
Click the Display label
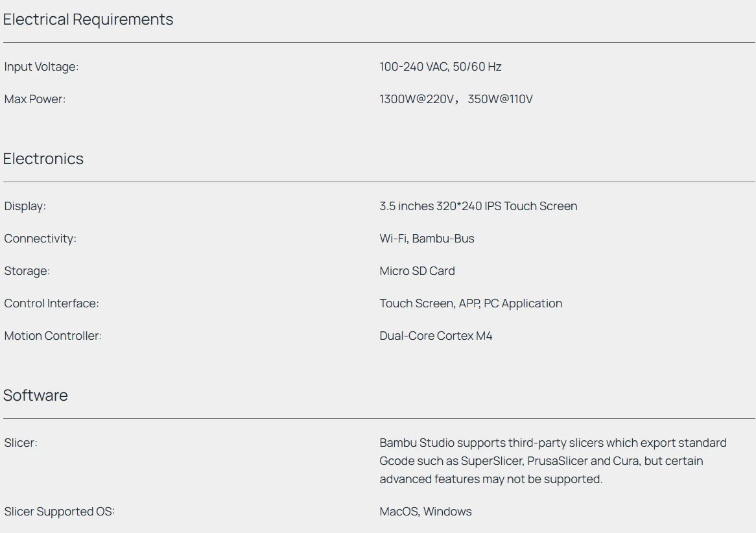[25, 206]
